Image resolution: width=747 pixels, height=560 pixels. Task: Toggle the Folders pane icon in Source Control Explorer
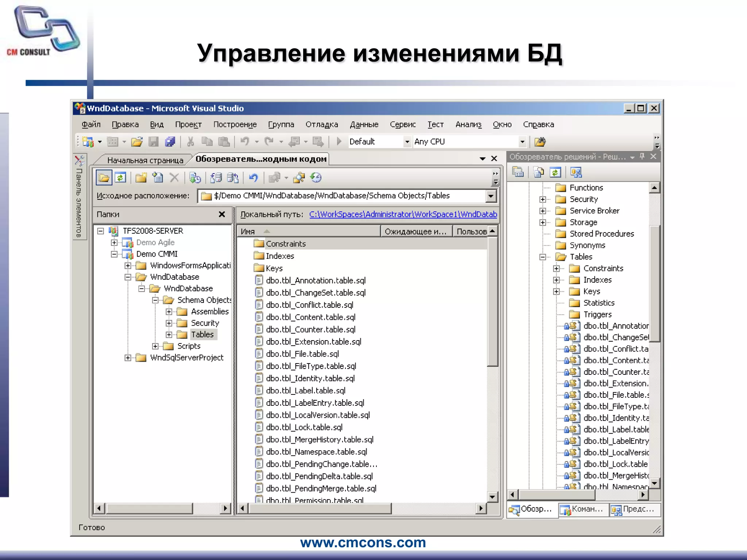[x=104, y=178]
